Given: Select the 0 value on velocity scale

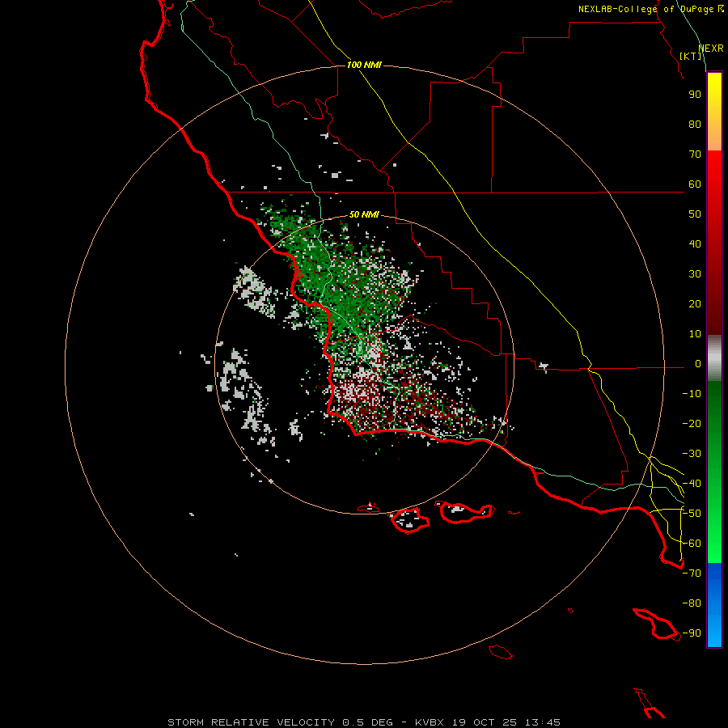Looking at the screenshot, I should pyautogui.click(x=698, y=363).
